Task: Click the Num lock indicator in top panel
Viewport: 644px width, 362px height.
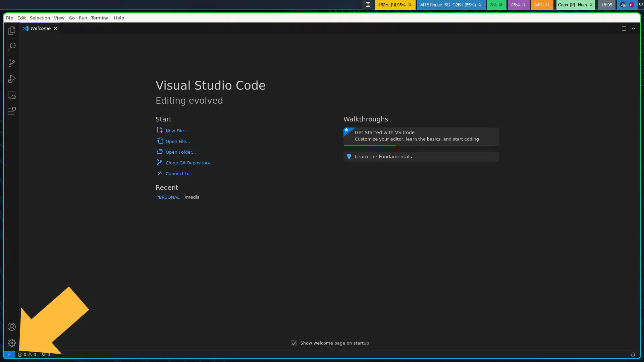Action: (585, 5)
